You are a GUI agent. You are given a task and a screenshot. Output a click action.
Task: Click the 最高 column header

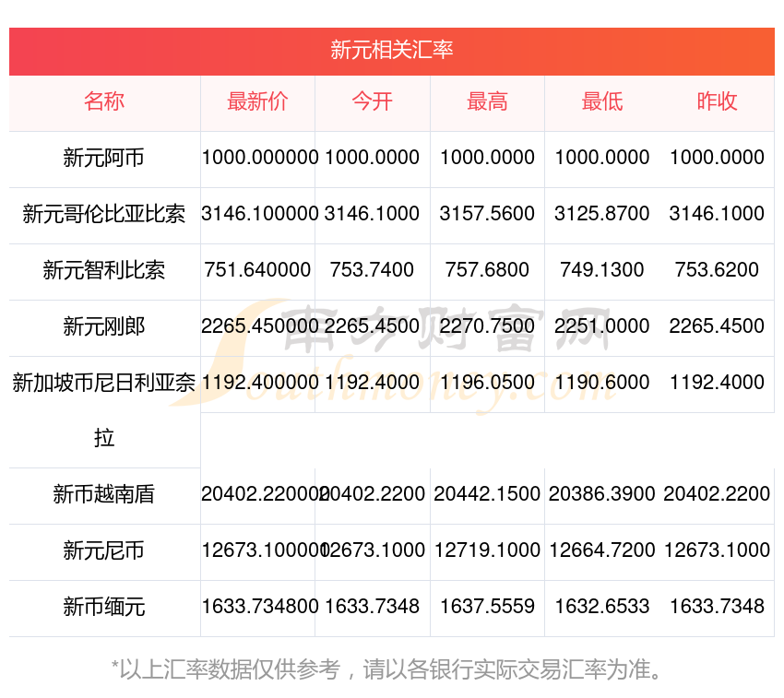487,101
